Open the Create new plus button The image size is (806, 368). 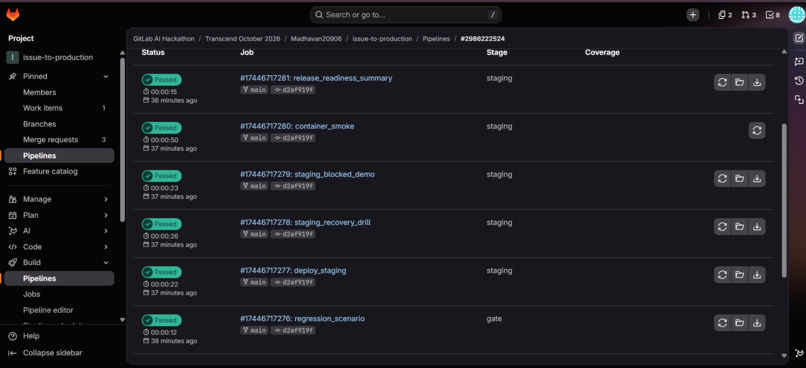(x=693, y=15)
